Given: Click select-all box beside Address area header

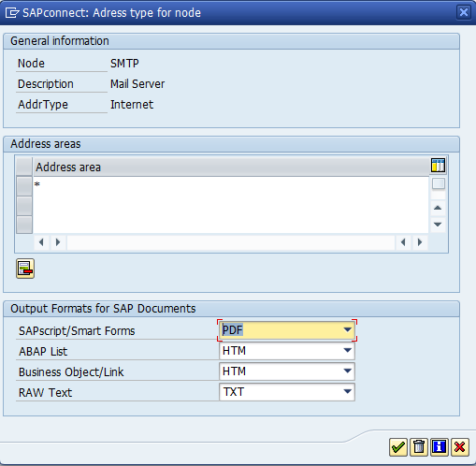Looking at the screenshot, I should [24, 167].
